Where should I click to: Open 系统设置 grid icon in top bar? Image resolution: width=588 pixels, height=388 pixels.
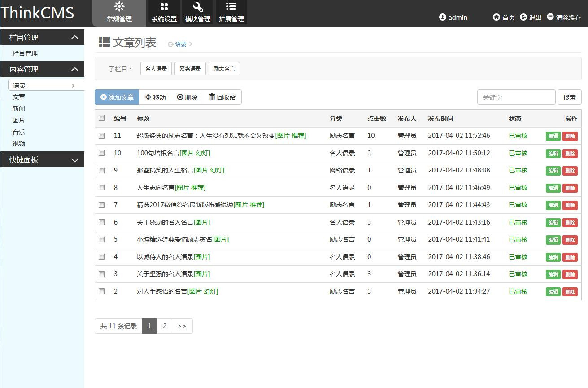click(x=164, y=7)
